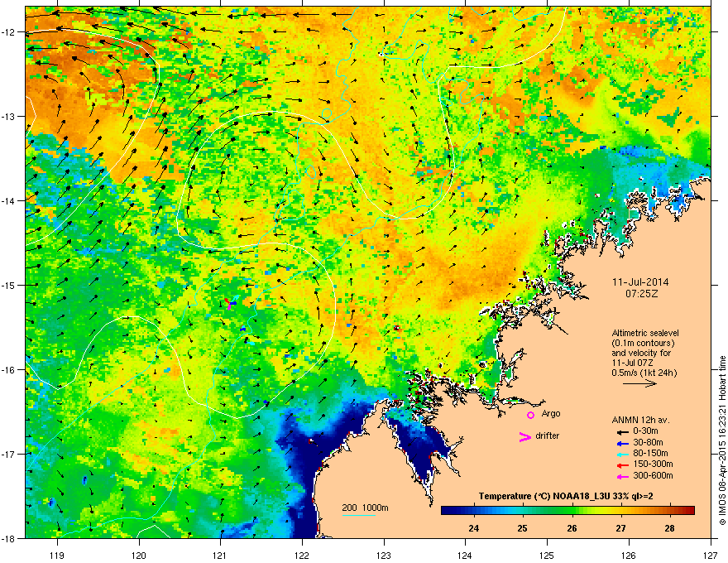Click the '0.5m/s (1kt 24h)' scale text
This screenshot has width=728, height=563.
(x=644, y=373)
